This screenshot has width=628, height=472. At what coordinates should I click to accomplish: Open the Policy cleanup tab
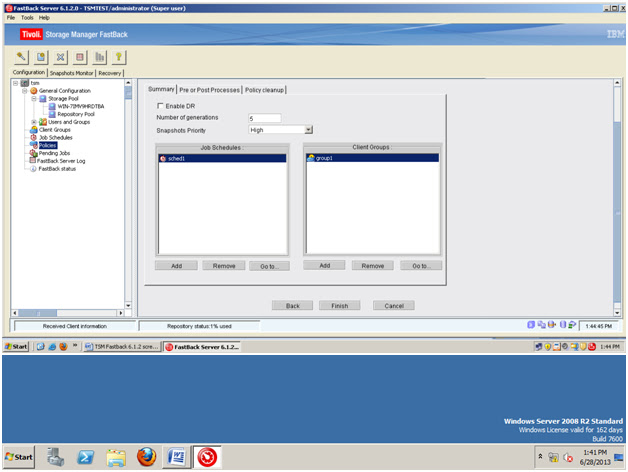coord(264,90)
